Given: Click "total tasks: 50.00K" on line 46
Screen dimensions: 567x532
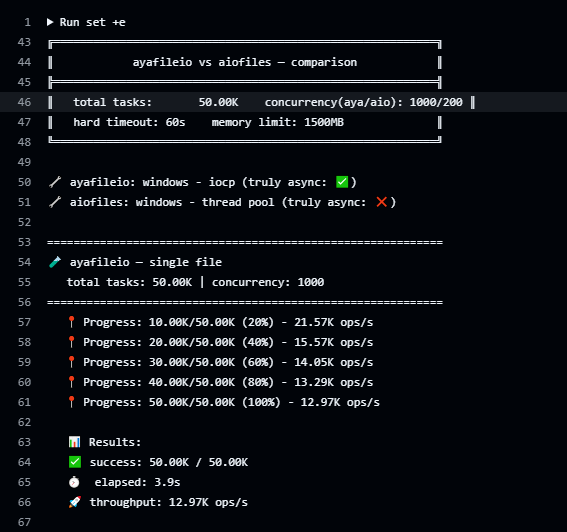Looking at the screenshot, I should 156,102.
